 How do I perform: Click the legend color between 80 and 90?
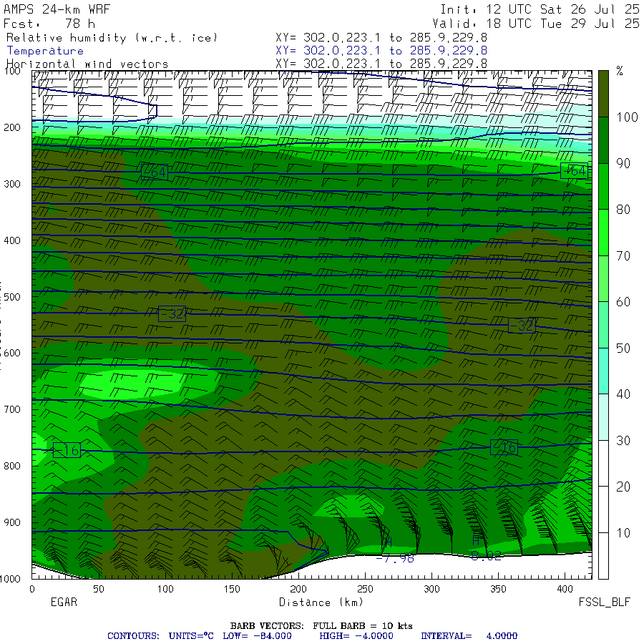[603, 186]
